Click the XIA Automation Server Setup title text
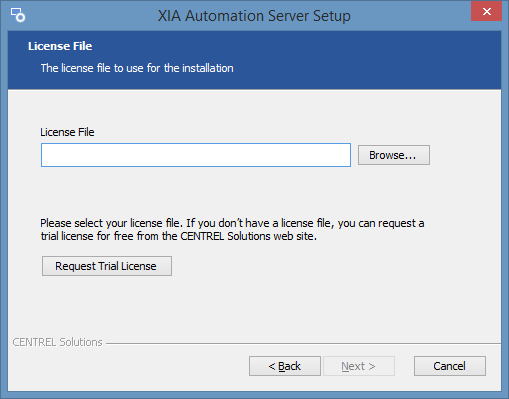Image resolution: width=509 pixels, height=399 pixels. click(254, 16)
